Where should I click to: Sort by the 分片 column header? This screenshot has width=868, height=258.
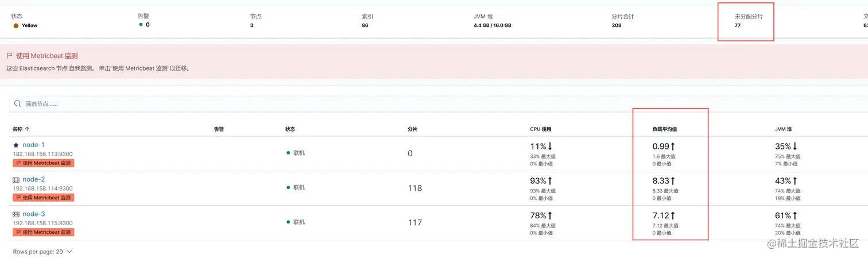[412, 129]
